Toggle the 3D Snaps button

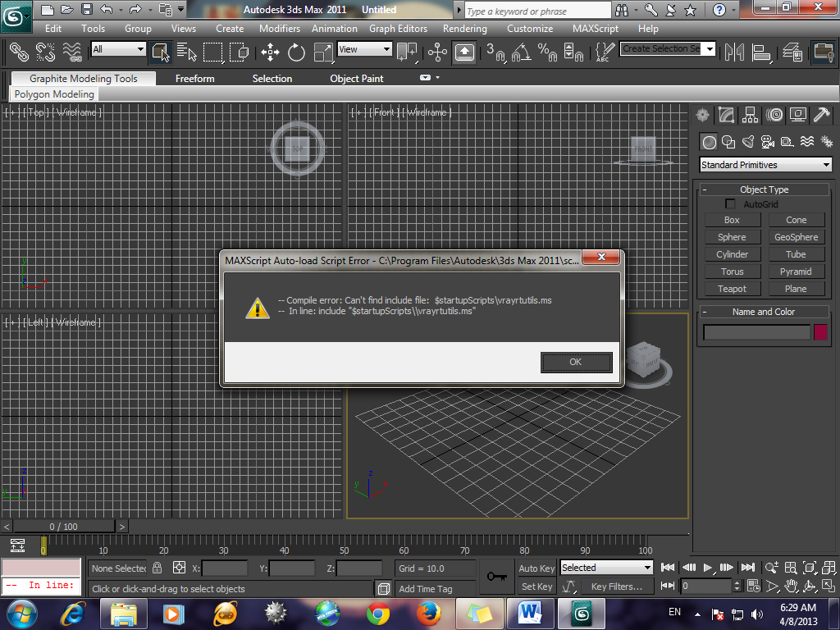point(495,52)
